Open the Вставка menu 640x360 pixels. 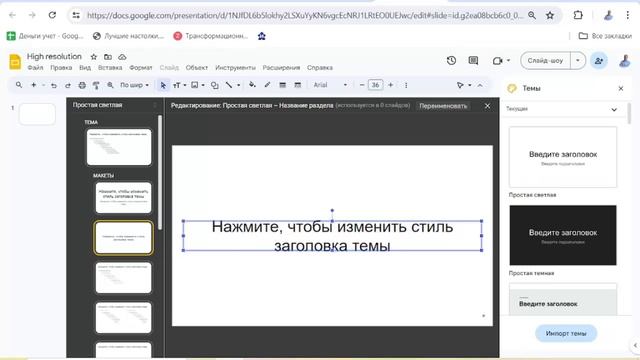coord(110,68)
